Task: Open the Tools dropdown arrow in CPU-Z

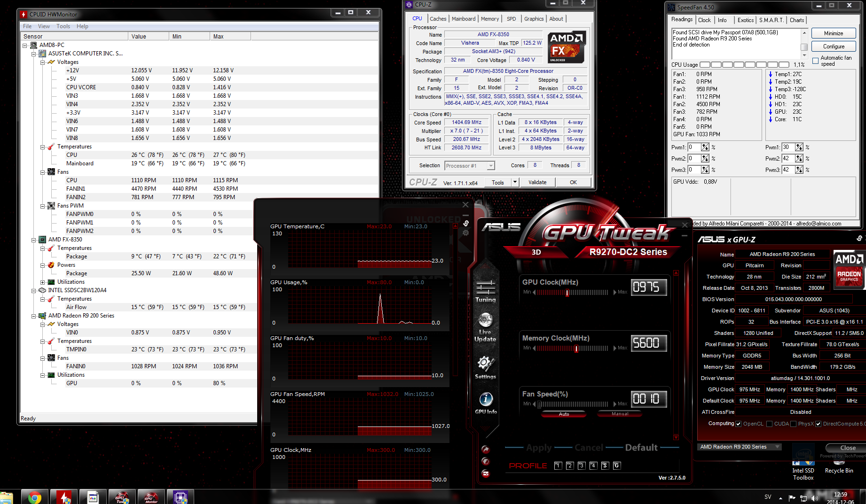Action: 515,182
